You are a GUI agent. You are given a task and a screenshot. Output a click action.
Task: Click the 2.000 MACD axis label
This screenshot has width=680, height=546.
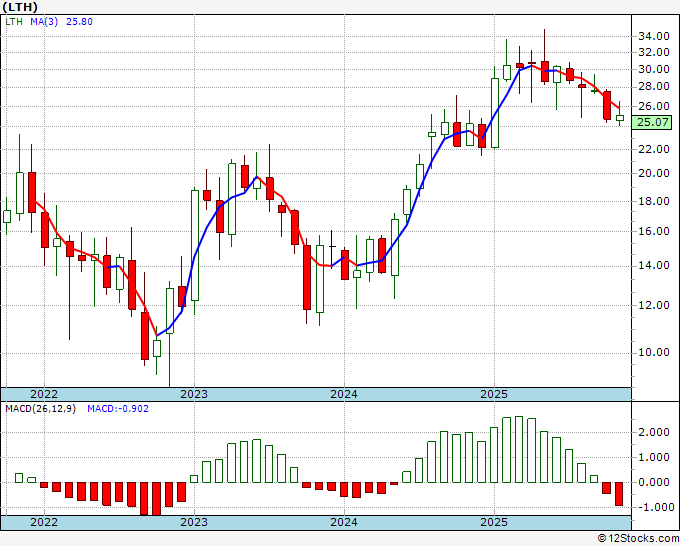tap(654, 432)
